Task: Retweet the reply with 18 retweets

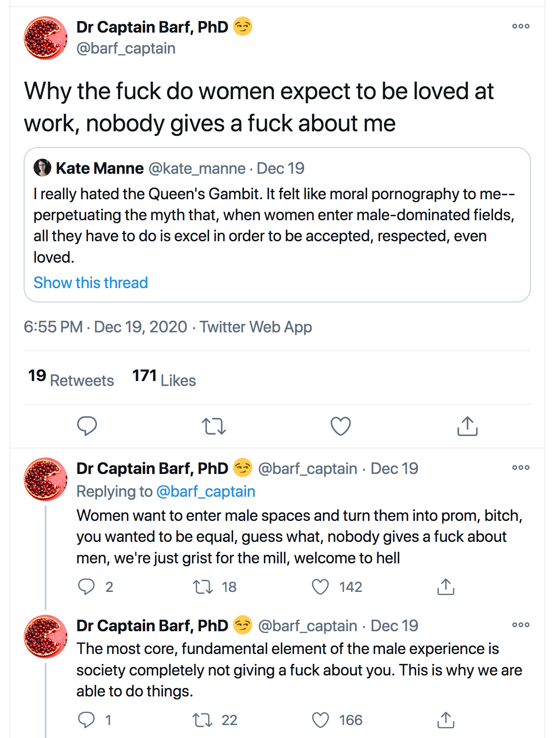Action: (x=203, y=587)
